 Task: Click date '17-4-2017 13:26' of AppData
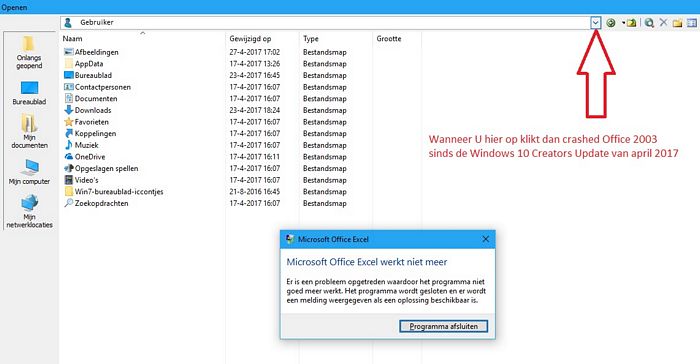254,63
